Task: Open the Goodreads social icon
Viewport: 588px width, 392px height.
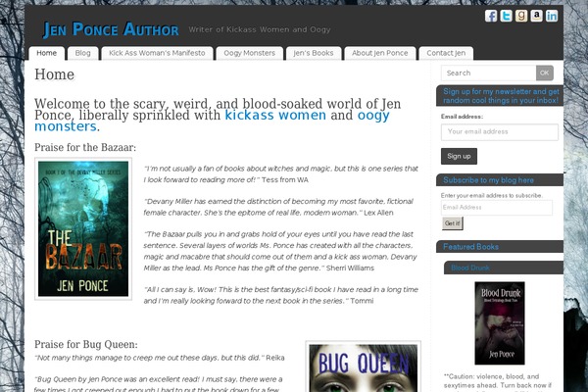Action: [x=521, y=16]
